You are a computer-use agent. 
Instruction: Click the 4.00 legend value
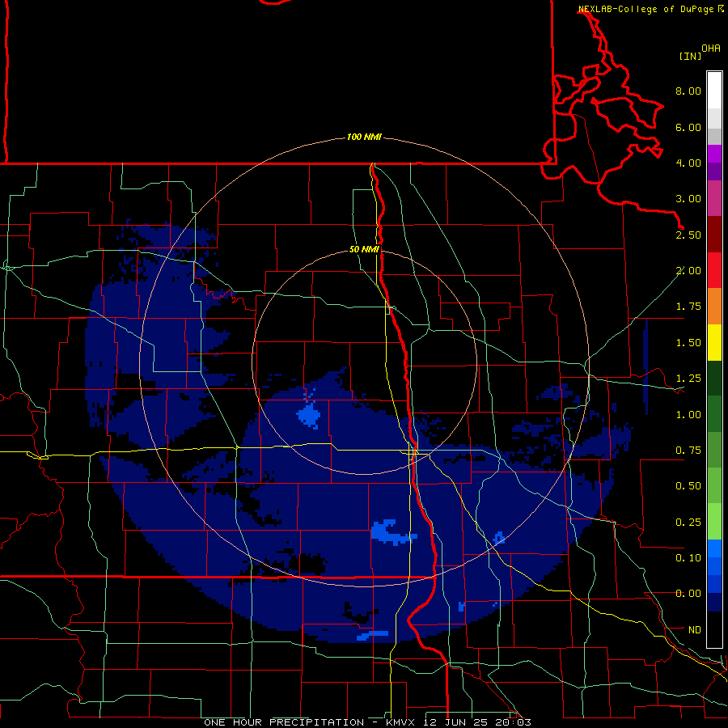coord(688,163)
